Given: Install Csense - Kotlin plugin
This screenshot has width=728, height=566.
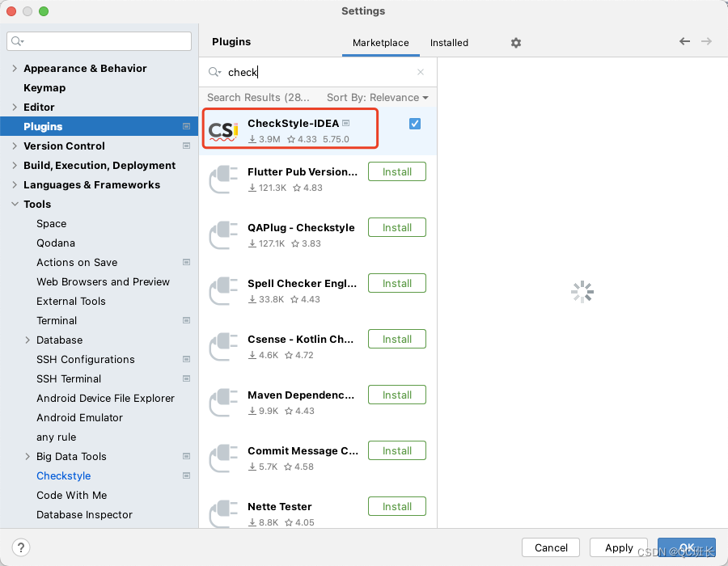Looking at the screenshot, I should (x=397, y=339).
